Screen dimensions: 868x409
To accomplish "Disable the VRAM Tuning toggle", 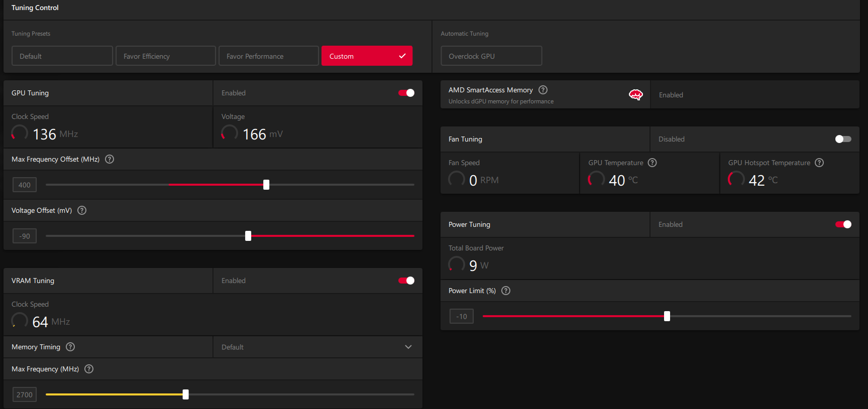I will click(406, 281).
